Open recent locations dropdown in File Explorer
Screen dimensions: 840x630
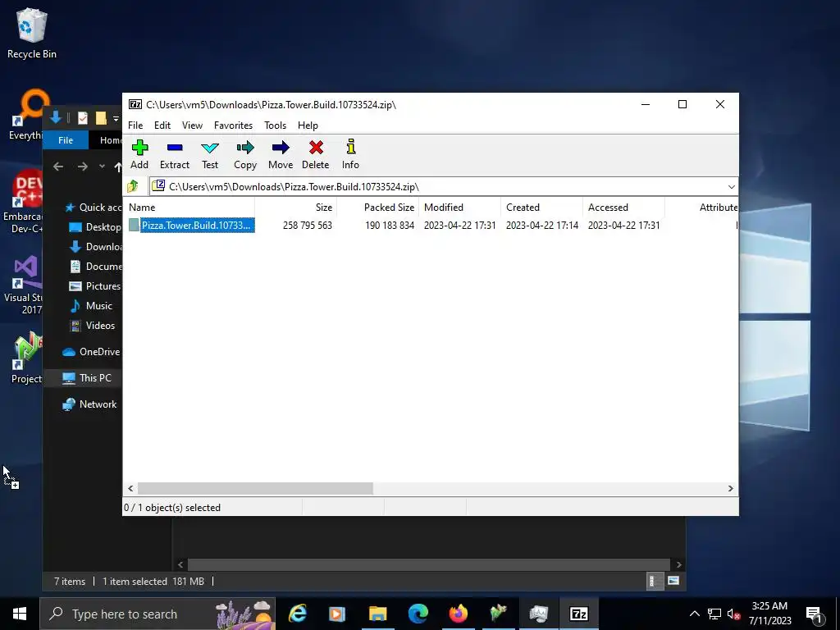coord(102,167)
